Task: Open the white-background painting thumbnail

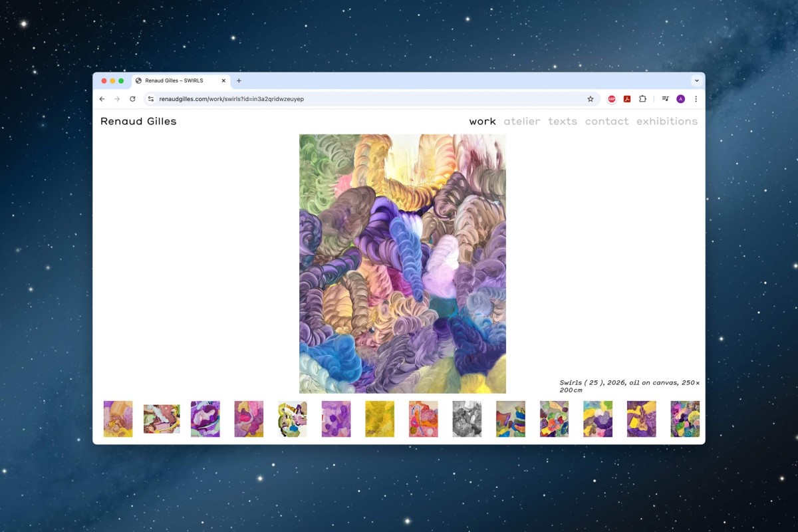Action: (292, 419)
